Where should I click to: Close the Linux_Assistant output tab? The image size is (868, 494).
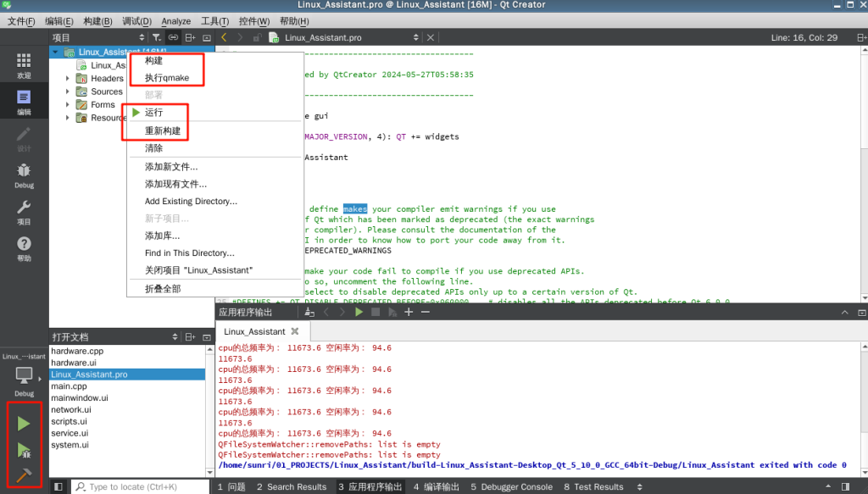click(x=295, y=331)
